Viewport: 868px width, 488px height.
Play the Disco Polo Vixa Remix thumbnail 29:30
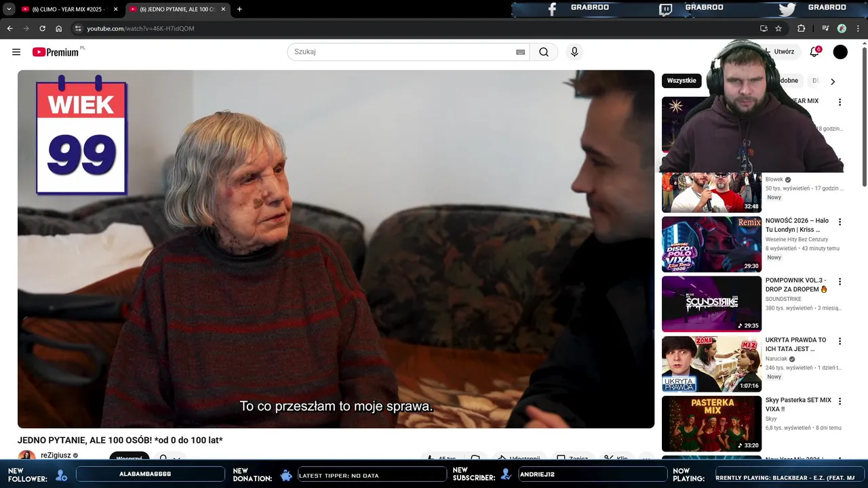point(711,244)
